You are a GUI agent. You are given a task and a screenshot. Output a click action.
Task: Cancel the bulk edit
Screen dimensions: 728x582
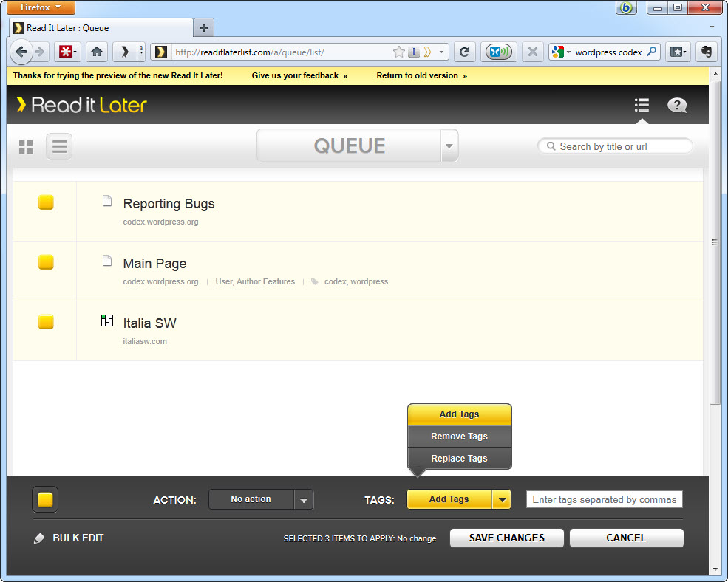click(x=626, y=538)
